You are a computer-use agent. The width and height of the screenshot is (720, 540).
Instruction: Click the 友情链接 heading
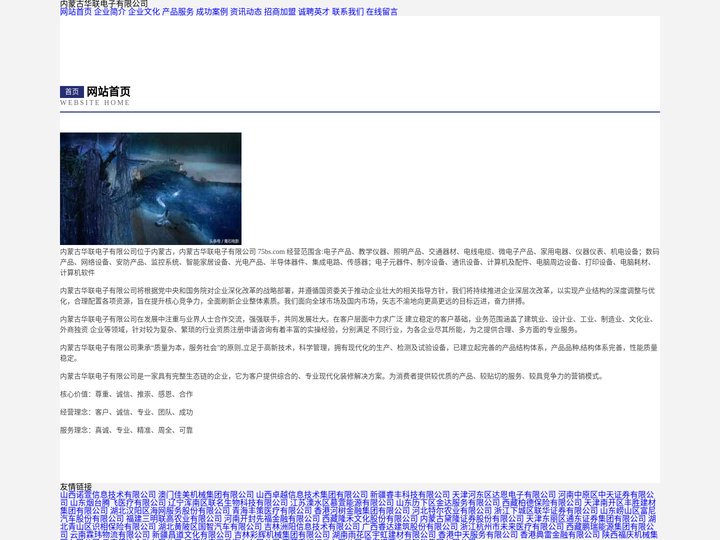click(x=76, y=487)
